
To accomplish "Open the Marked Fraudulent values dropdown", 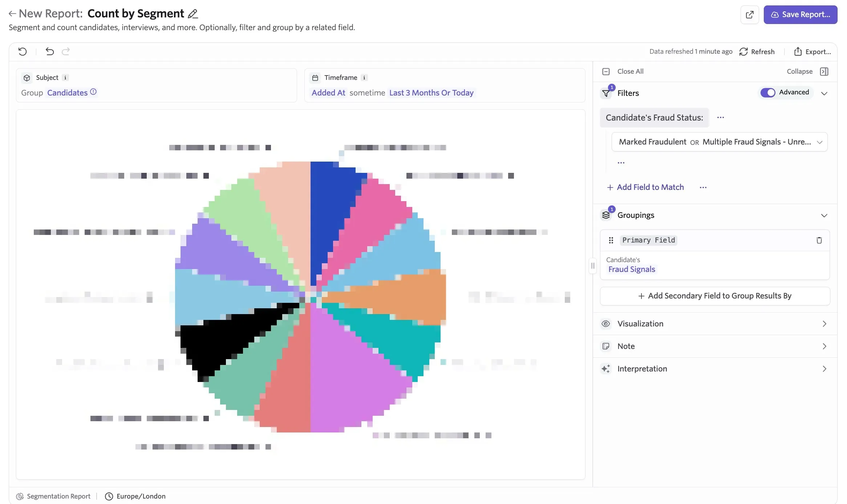I will click(720, 142).
